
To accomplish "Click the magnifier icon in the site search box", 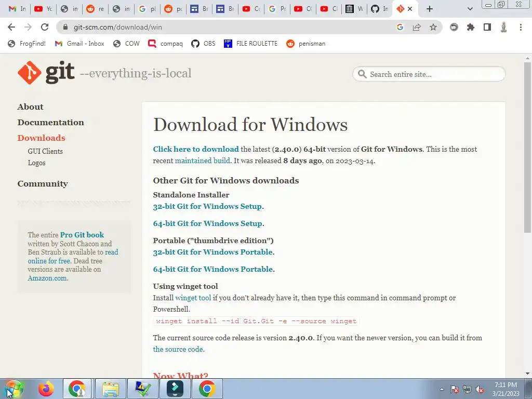I will [x=362, y=74].
